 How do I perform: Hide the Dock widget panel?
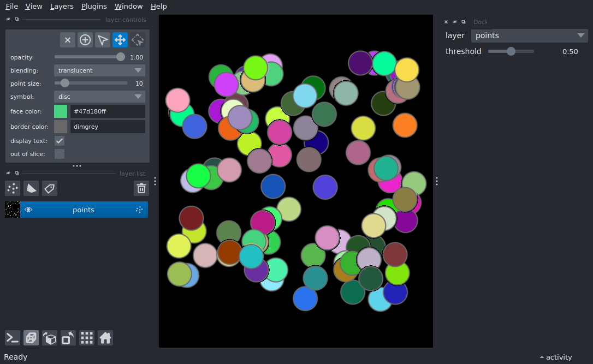pyautogui.click(x=455, y=22)
